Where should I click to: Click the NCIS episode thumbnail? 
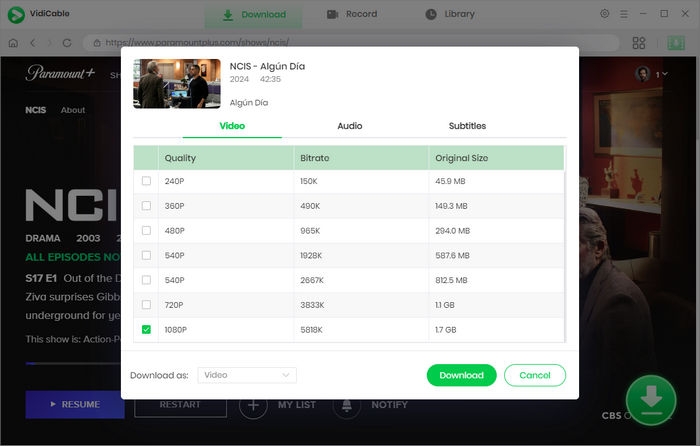coord(177,83)
